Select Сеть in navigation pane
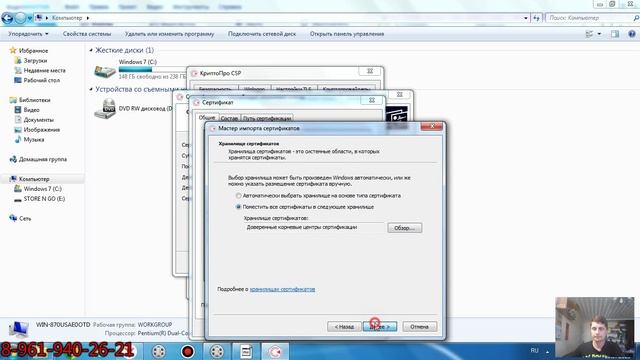This screenshot has width=640, height=360. [x=24, y=218]
